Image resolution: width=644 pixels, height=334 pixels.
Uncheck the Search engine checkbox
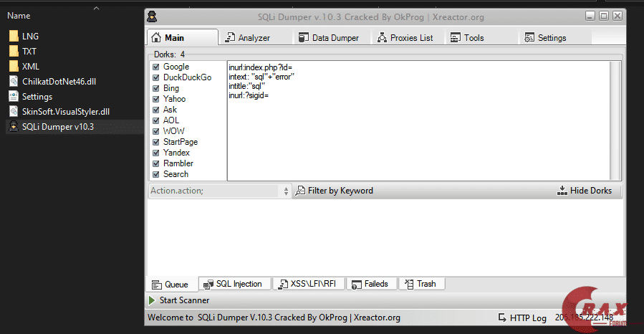tap(156, 174)
